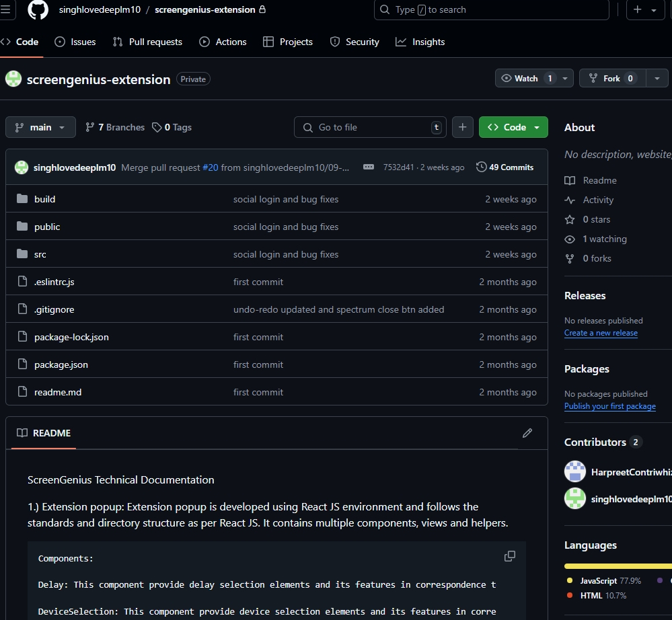This screenshot has height=620, width=672.
Task: Click HTML 10.7% language entry
Action: tap(597, 596)
